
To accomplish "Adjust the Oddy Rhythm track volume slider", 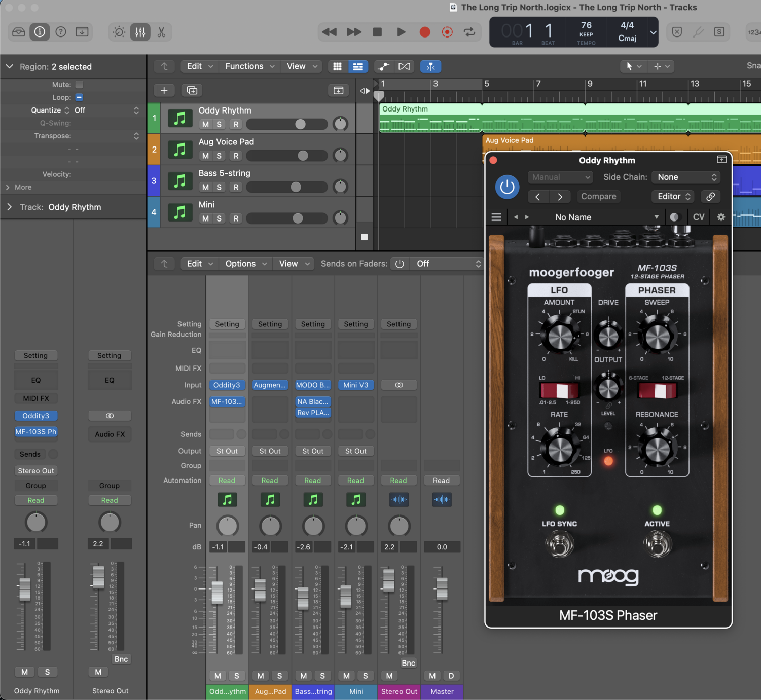I will point(287,124).
